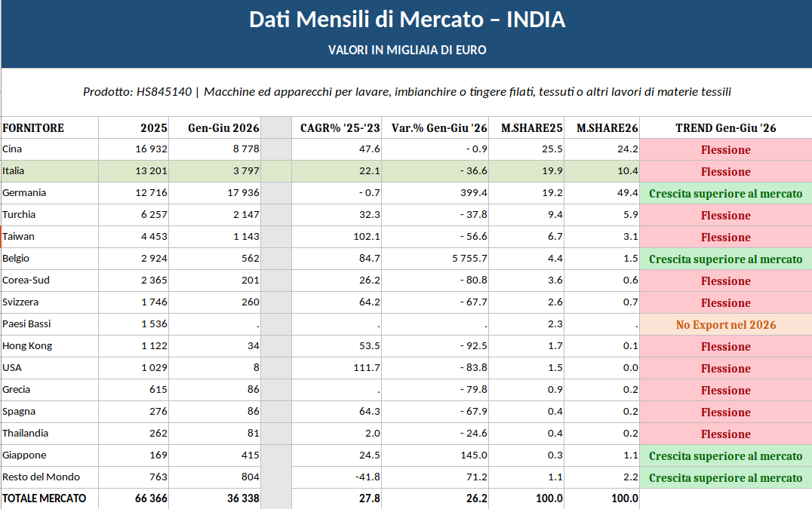Select the TREND Gen-Giu '26 header
The height and width of the screenshot is (509, 812).
pyautogui.click(x=725, y=127)
